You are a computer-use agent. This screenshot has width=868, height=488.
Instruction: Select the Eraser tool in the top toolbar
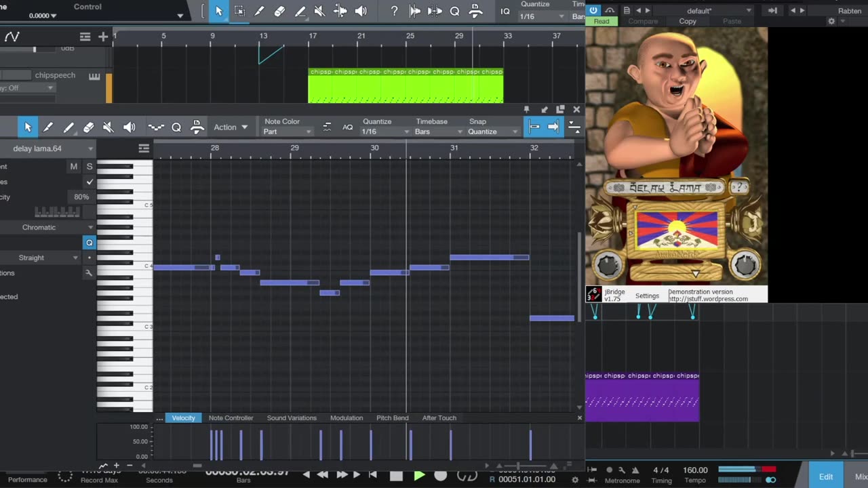coord(279,11)
